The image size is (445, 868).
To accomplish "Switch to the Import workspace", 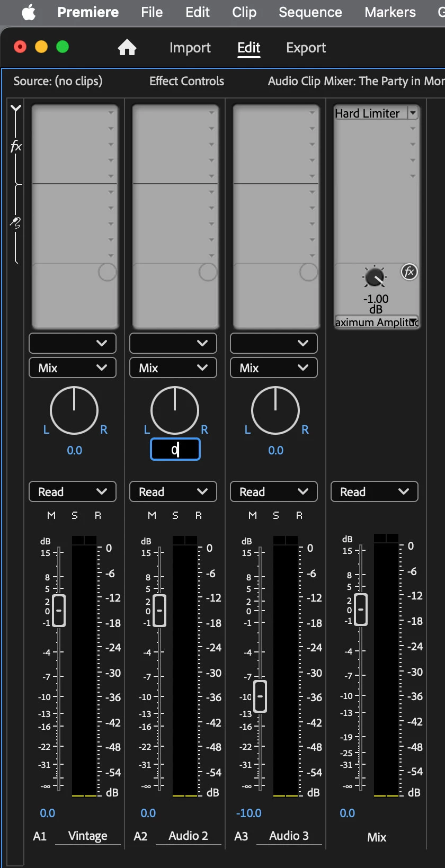I will (x=190, y=48).
